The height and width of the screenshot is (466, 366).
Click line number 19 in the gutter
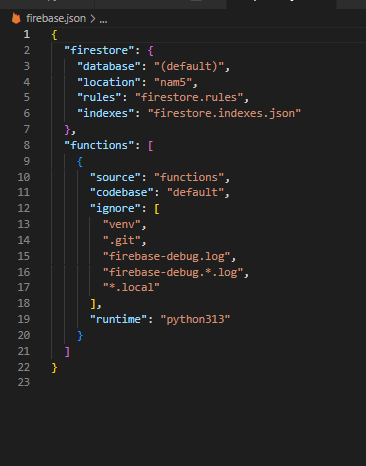tap(24, 319)
